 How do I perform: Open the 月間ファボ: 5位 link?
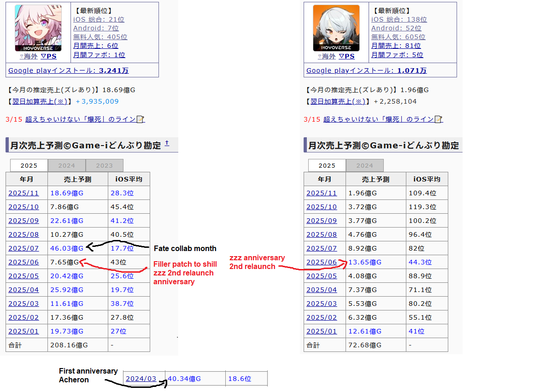(397, 55)
